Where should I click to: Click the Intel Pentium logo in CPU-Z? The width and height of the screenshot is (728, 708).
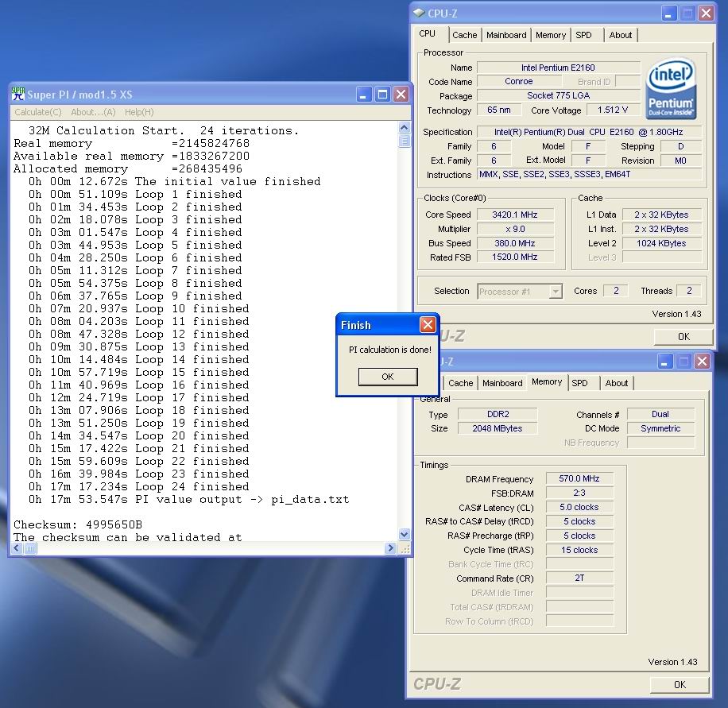click(x=671, y=87)
